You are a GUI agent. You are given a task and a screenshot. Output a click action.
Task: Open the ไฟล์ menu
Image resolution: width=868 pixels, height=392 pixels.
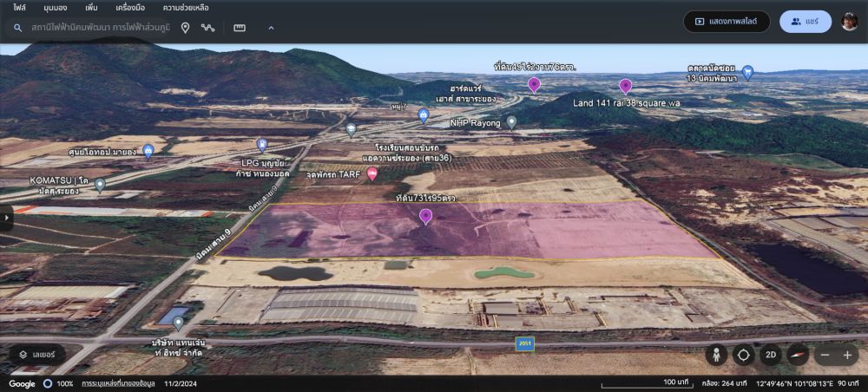click(19, 7)
